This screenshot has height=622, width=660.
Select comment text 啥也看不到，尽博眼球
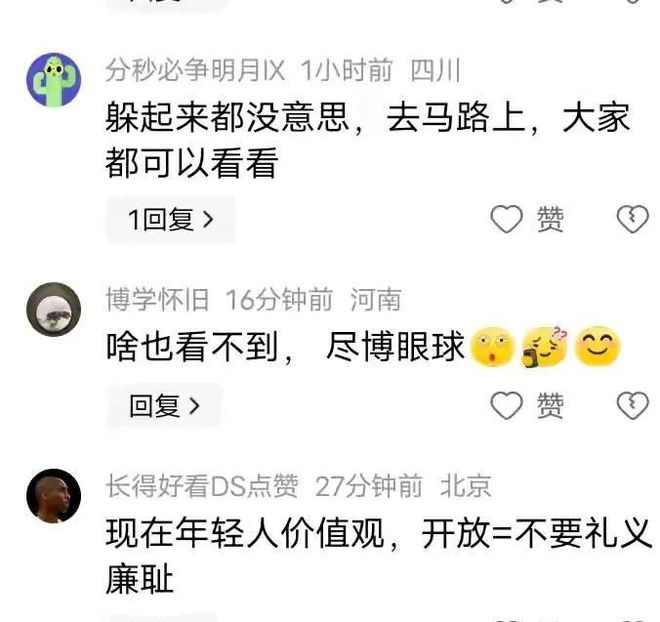tap(285, 347)
